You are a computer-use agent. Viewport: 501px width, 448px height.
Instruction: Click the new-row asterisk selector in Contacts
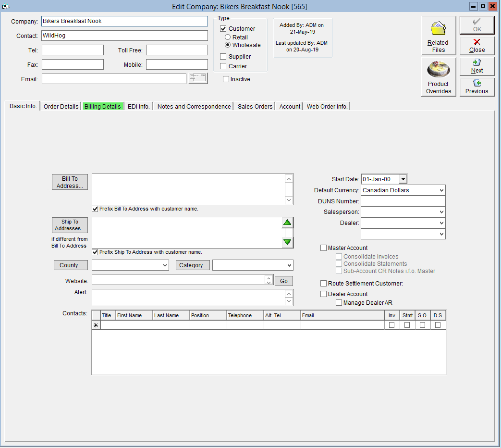[x=96, y=325]
